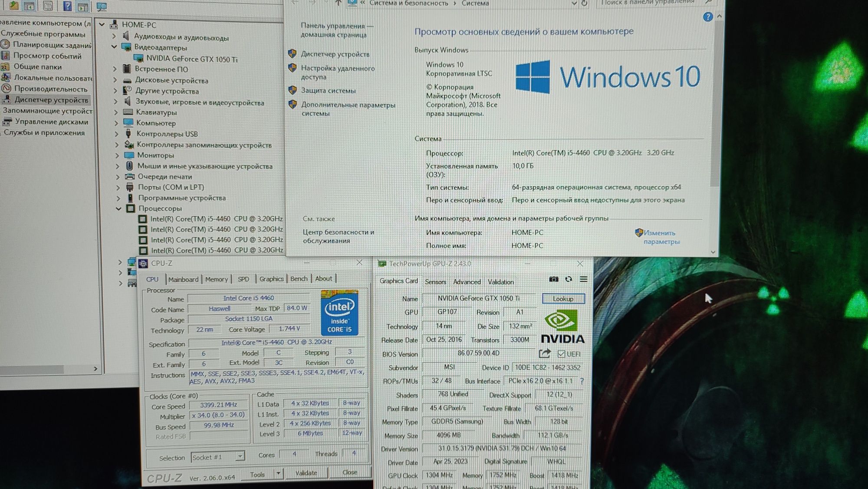
Task: Collapse the Видеоадаптеры node
Action: pos(114,46)
